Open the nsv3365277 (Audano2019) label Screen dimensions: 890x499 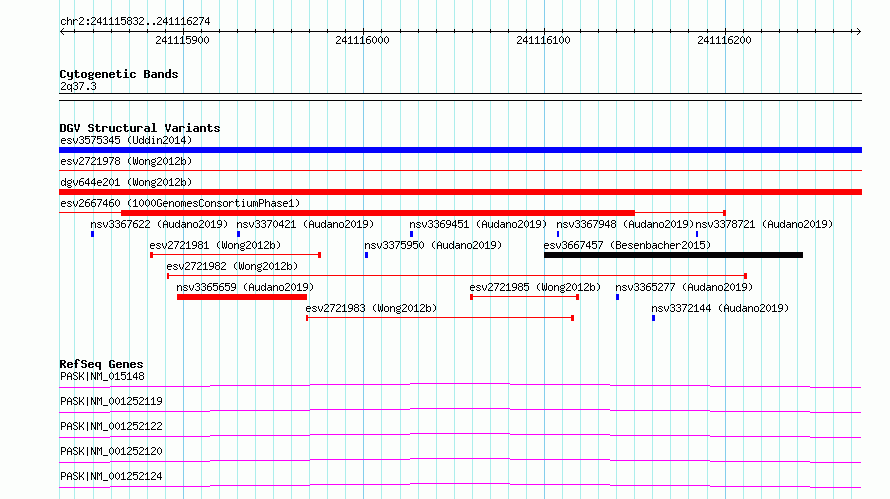click(684, 287)
